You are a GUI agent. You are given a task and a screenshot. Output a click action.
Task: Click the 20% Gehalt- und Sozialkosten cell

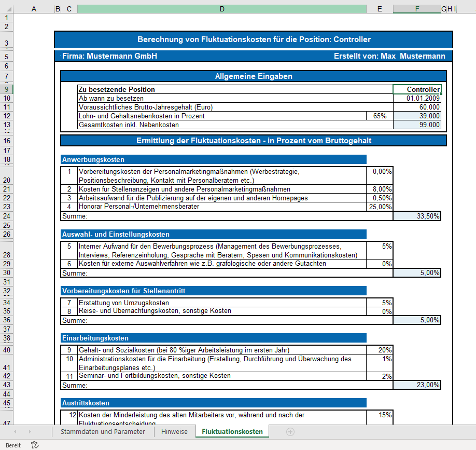click(x=380, y=350)
